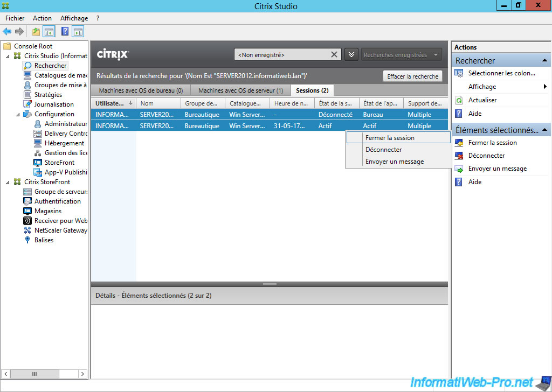Click Effacer la recherche button

412,76
